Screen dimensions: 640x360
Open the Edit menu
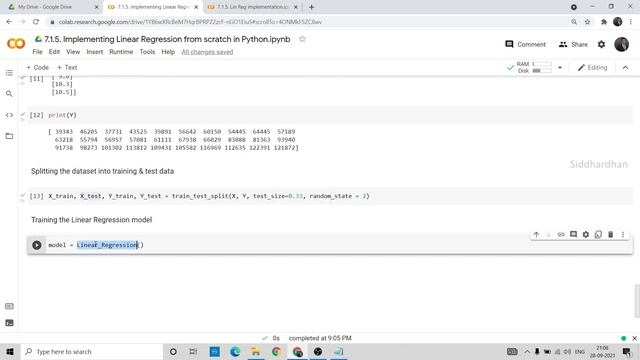click(x=54, y=52)
